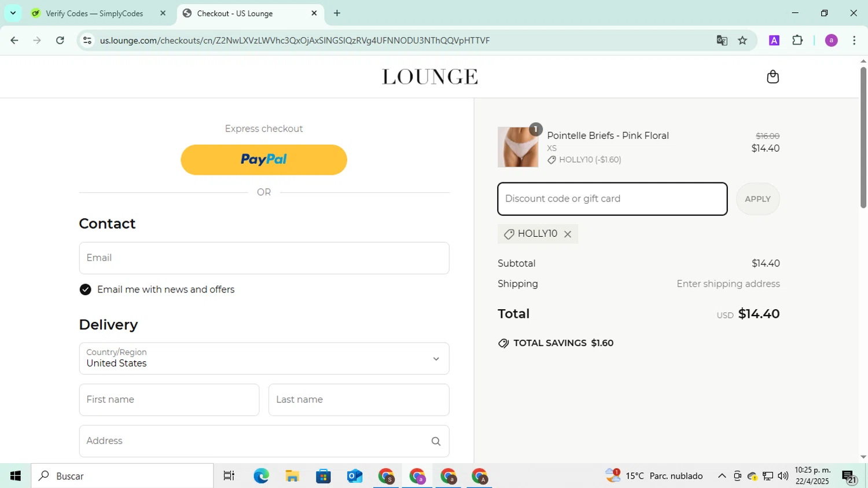Viewport: 868px width, 488px height.
Task: Open File Explorer from the taskbar
Action: point(292,476)
